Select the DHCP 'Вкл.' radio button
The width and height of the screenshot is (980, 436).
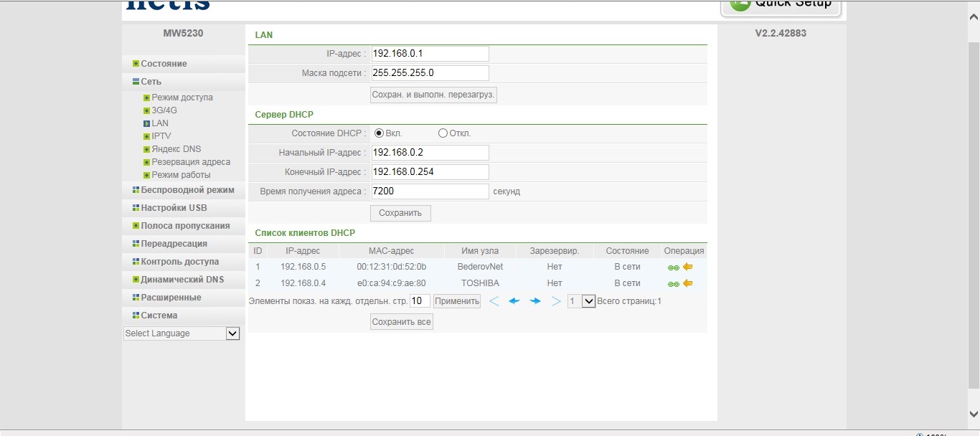pos(380,133)
